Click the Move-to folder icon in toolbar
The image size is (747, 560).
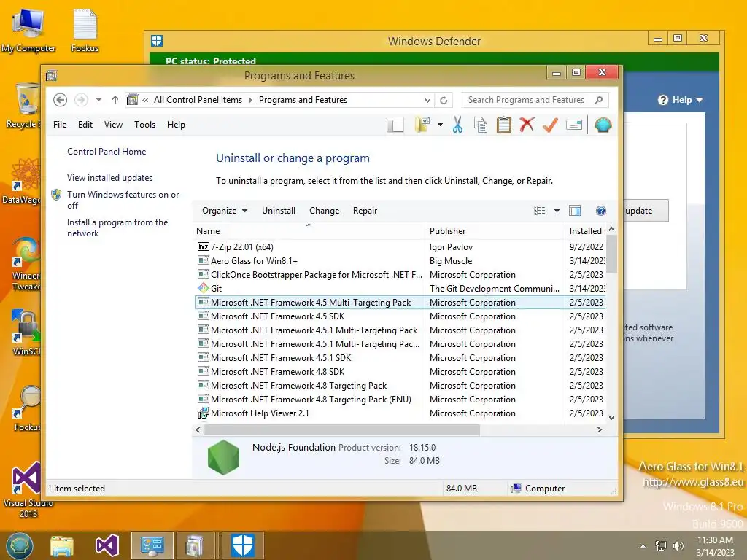[x=422, y=125]
